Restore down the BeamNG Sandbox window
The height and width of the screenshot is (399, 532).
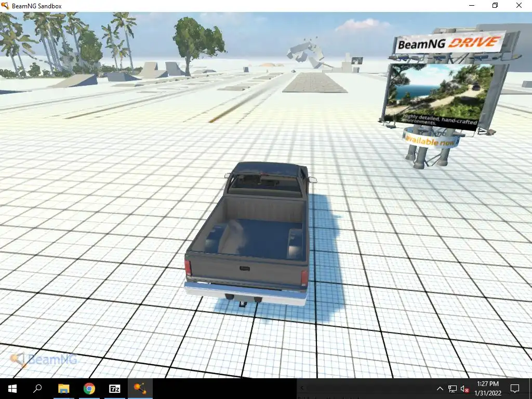(495, 6)
